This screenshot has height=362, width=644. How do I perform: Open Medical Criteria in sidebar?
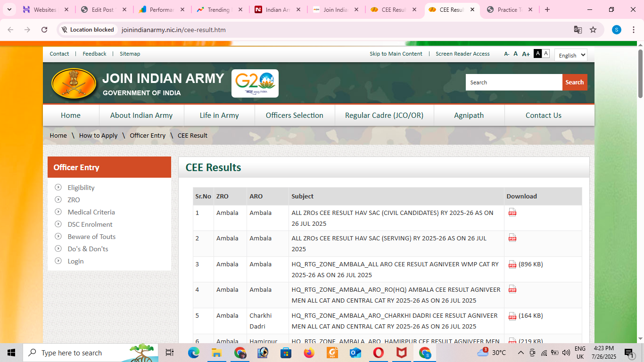coord(91,212)
